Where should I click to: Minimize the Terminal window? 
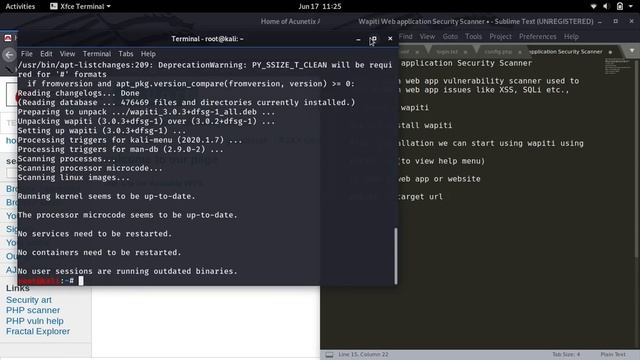tap(358, 39)
